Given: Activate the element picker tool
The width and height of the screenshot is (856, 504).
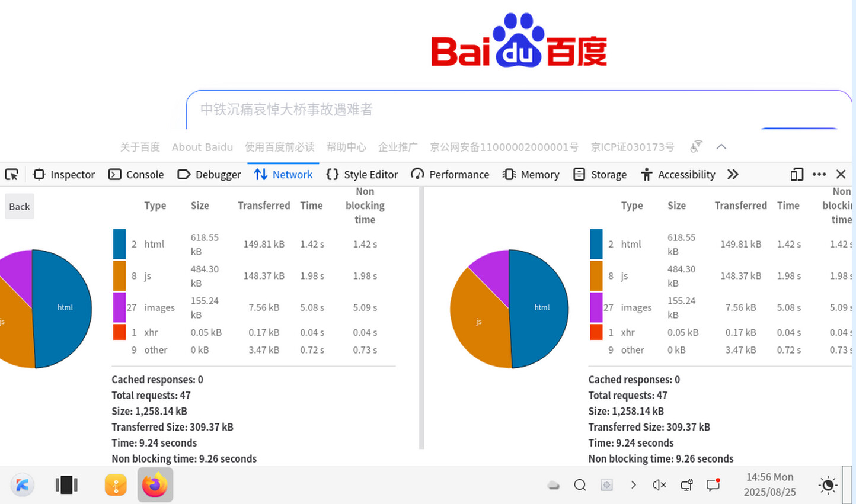Looking at the screenshot, I should (12, 174).
